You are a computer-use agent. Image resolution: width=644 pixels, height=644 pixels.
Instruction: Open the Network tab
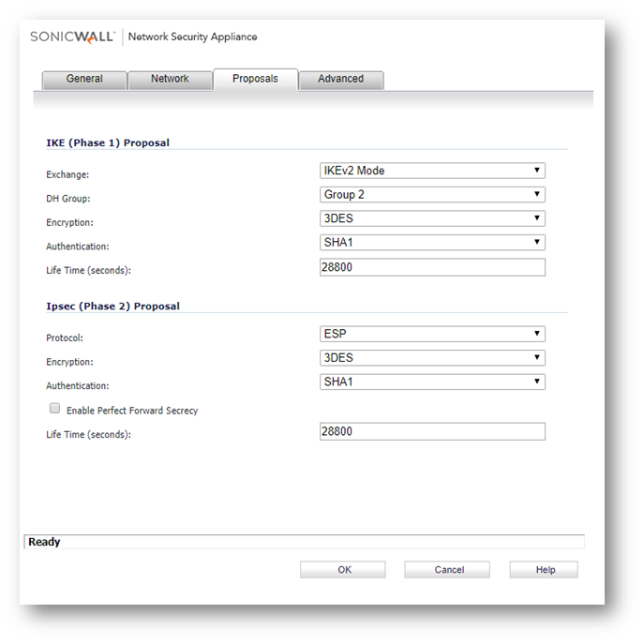coord(170,79)
